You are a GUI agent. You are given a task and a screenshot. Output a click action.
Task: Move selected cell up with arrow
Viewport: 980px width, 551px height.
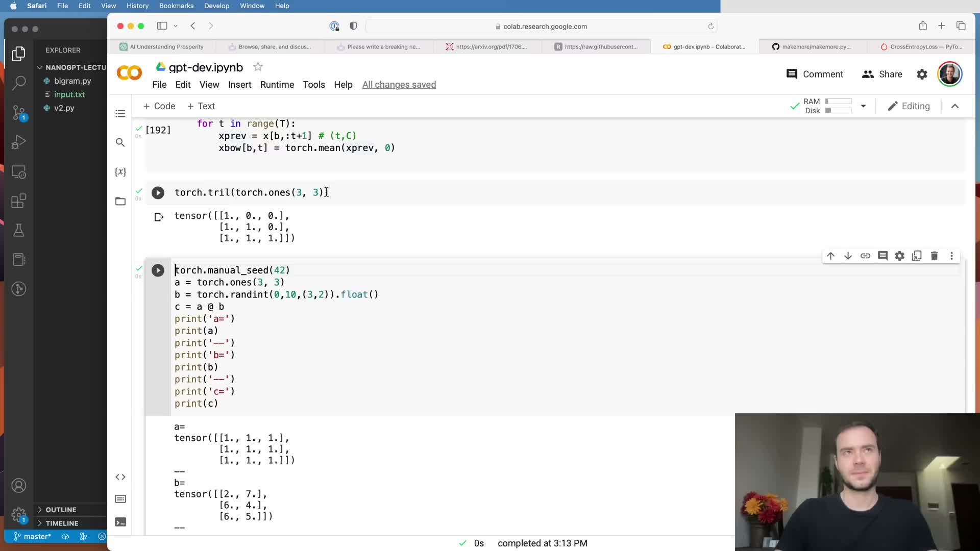(x=830, y=256)
